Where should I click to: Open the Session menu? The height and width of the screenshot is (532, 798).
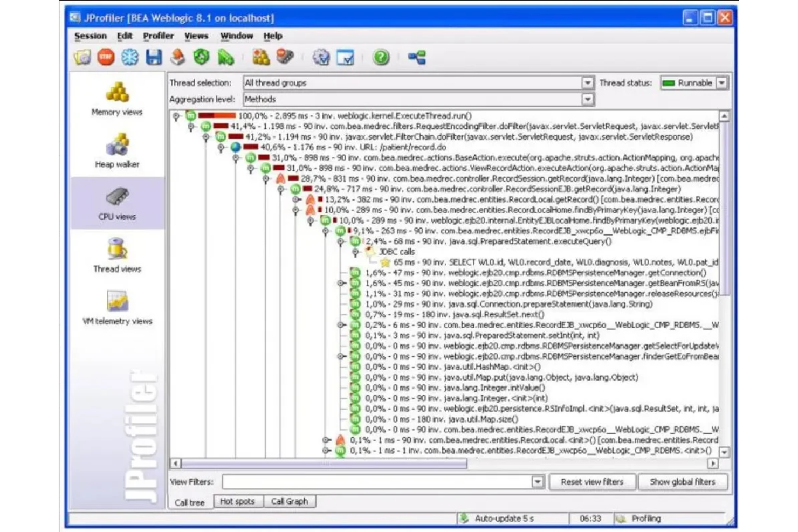point(90,36)
